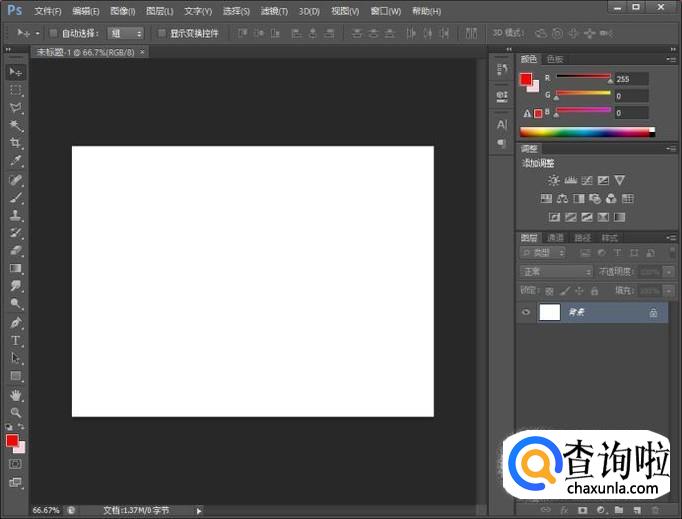
Task: Select the Rectangular Marquee tool
Action: 16,90
